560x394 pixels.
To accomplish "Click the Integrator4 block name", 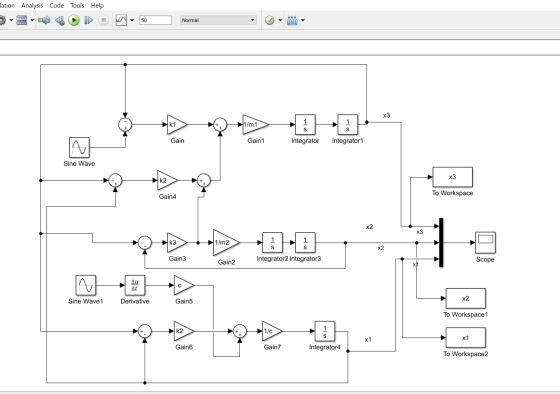I will (x=325, y=347).
